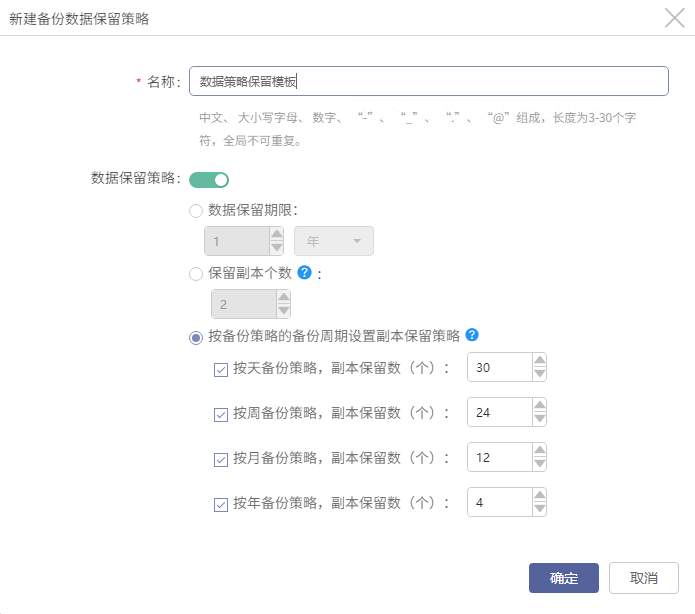Decrease daily backup copy count with down arrow

[x=539, y=374]
